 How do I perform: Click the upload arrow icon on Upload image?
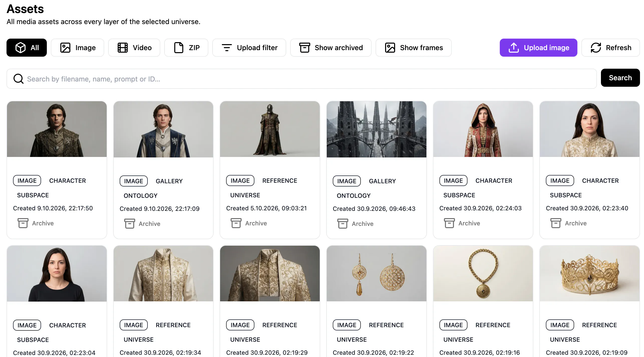[514, 48]
